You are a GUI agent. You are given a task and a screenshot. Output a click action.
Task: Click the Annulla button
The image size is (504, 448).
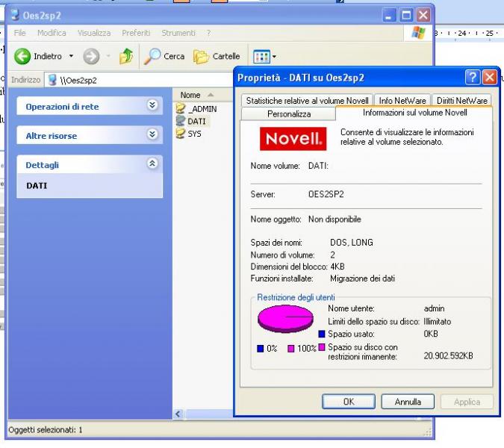(408, 402)
